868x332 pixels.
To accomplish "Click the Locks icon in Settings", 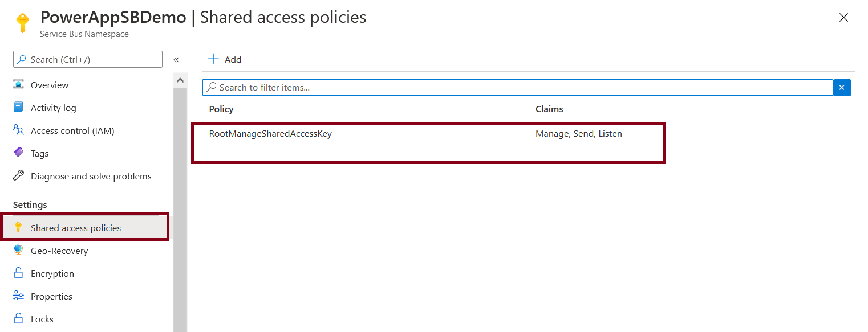I will [19, 318].
